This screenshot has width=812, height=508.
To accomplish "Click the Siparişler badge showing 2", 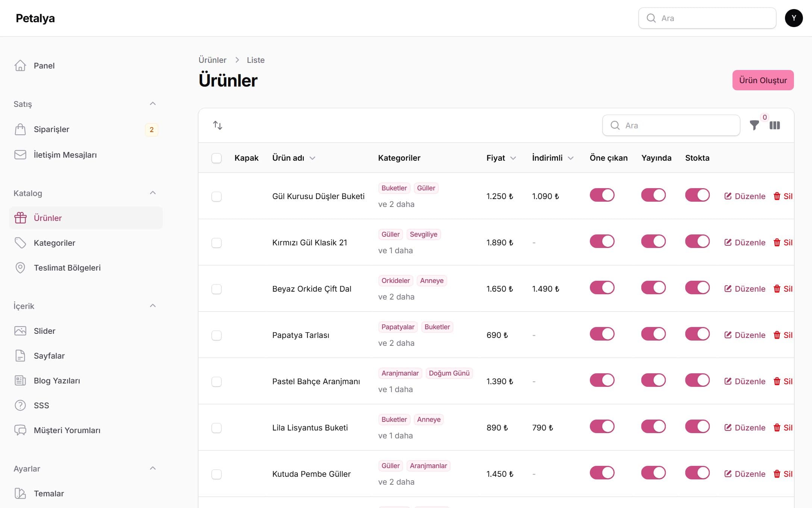I will (x=151, y=129).
